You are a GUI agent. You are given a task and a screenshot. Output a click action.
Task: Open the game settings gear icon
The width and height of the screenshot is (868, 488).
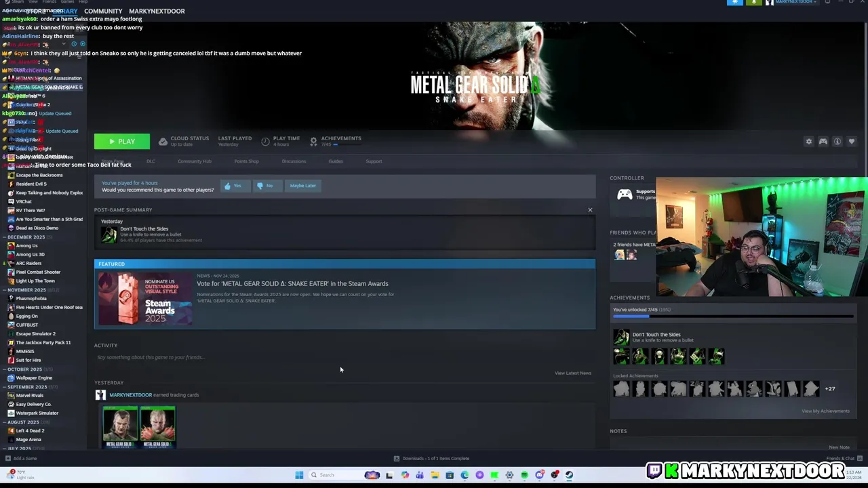tap(808, 142)
